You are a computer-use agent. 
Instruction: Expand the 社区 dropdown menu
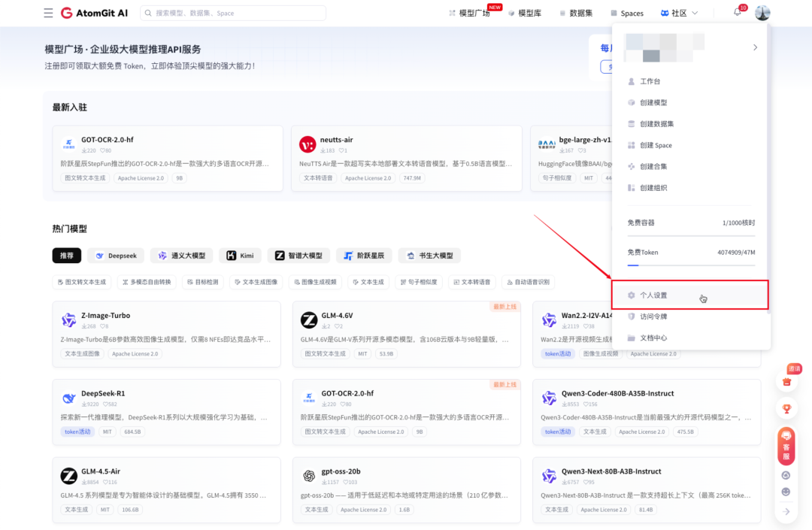pyautogui.click(x=680, y=13)
